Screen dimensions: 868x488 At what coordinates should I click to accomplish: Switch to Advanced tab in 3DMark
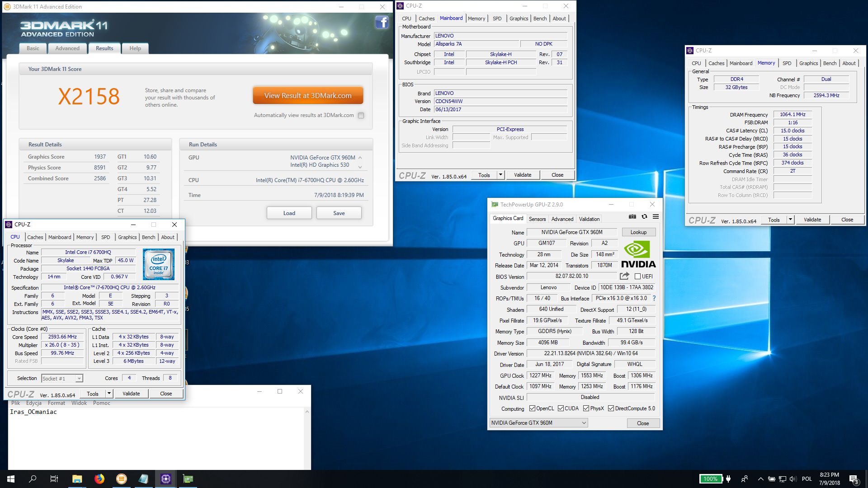point(67,48)
